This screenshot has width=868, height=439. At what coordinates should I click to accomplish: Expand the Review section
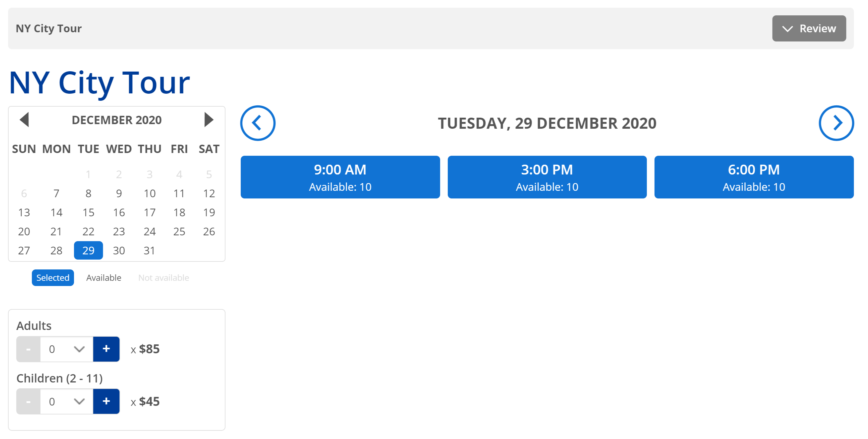click(809, 28)
